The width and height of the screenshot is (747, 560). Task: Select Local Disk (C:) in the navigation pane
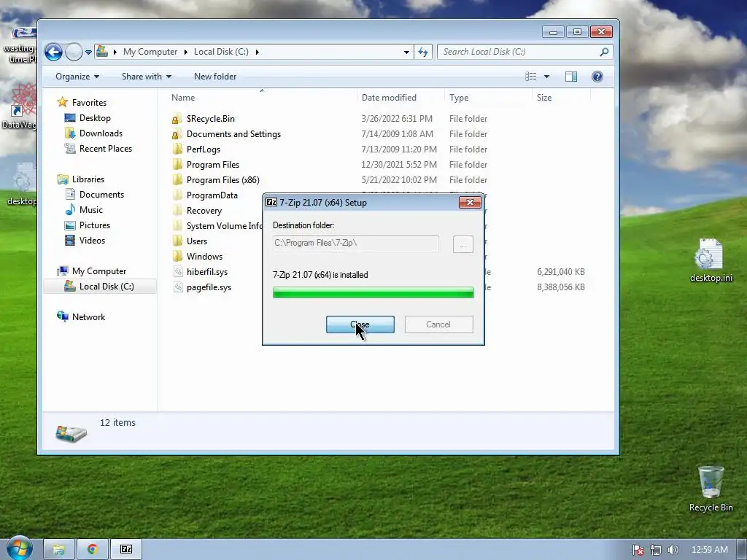tap(107, 286)
